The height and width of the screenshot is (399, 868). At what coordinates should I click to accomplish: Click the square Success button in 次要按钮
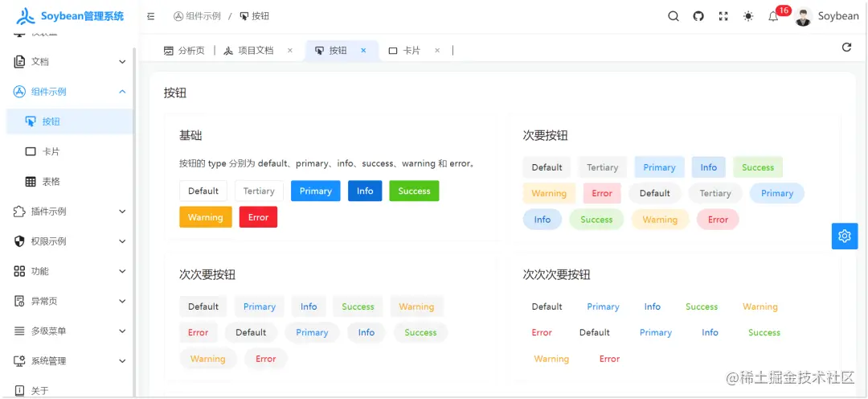click(758, 167)
